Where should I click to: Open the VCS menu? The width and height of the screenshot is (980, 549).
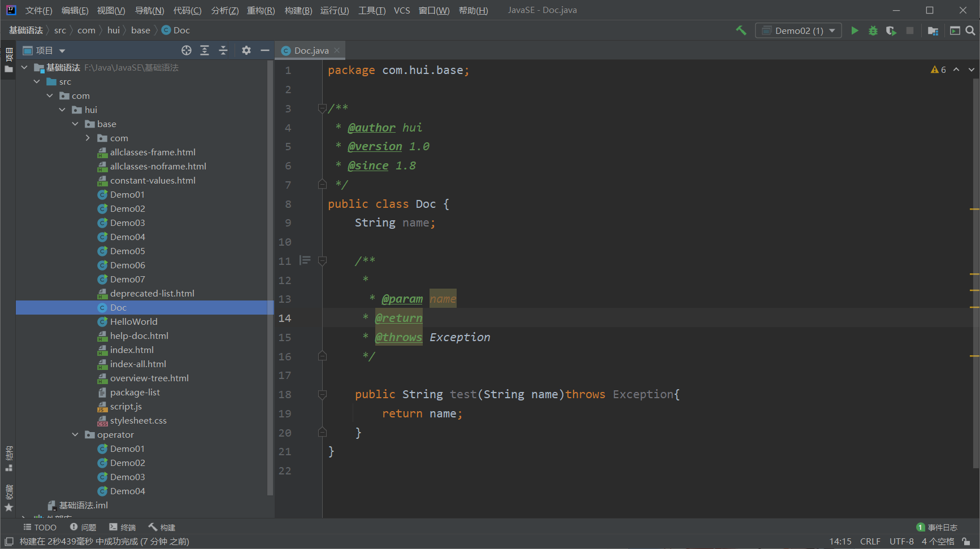tap(402, 10)
